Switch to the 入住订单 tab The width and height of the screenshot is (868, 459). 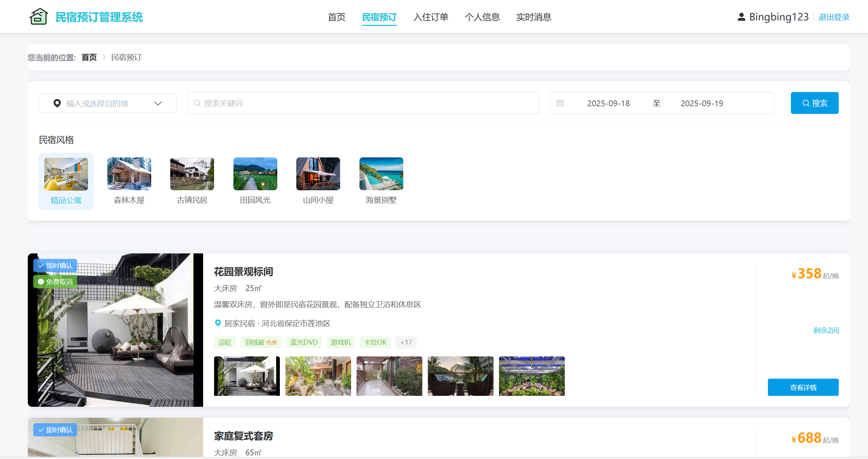click(431, 17)
